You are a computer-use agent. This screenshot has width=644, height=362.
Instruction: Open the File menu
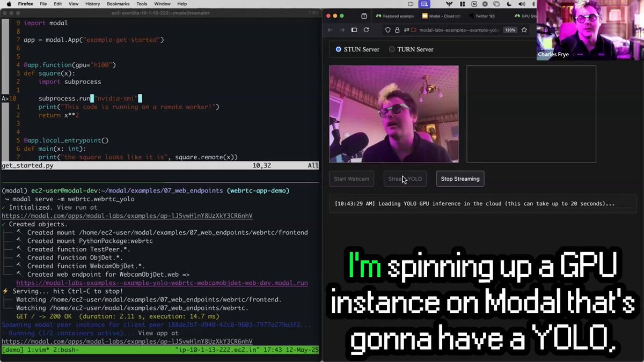[43, 4]
